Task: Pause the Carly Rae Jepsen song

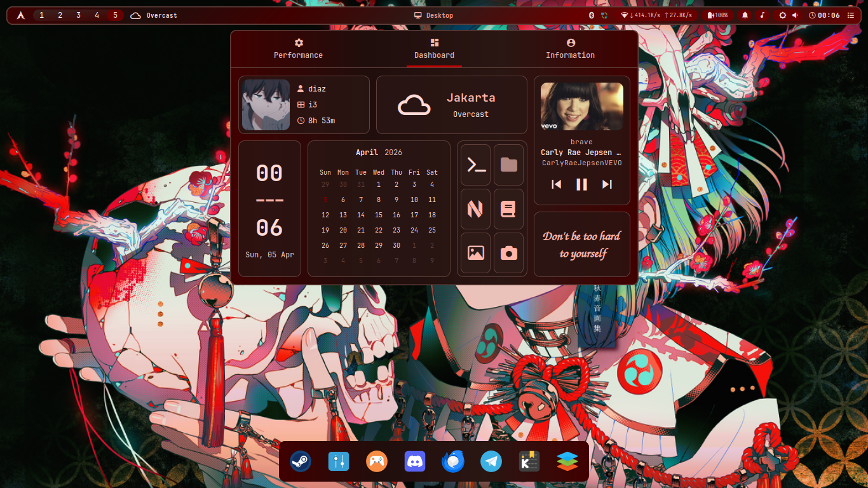Action: 581,184
